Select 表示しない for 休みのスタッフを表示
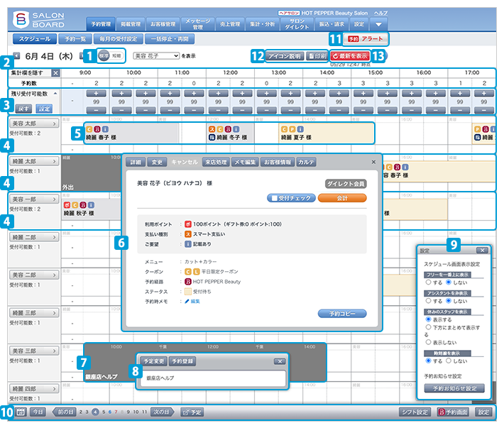 (428, 342)
